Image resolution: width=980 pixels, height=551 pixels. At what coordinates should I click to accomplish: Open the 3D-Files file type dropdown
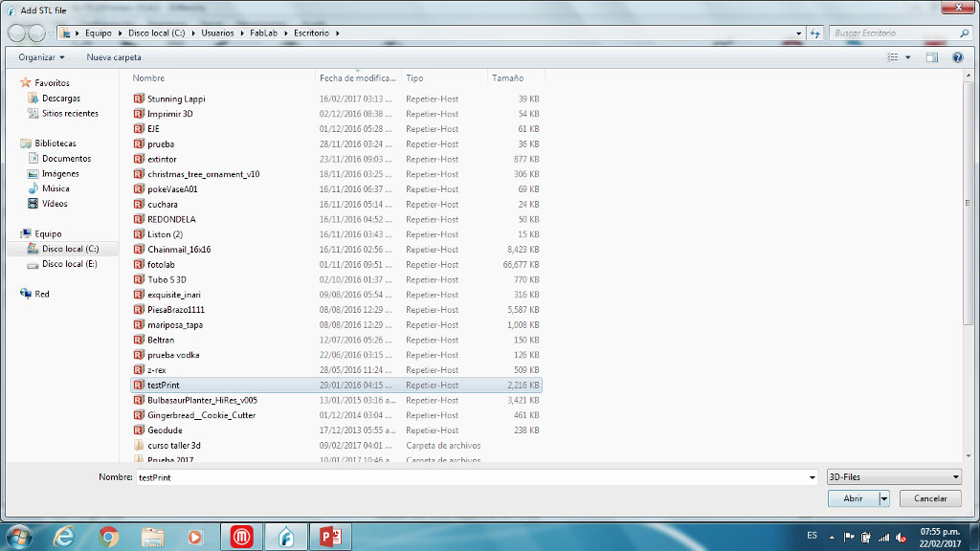point(894,477)
